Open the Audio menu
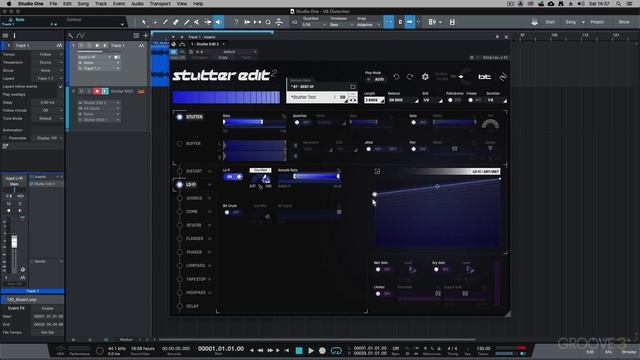The height and width of the screenshot is (360, 640). [x=137, y=4]
